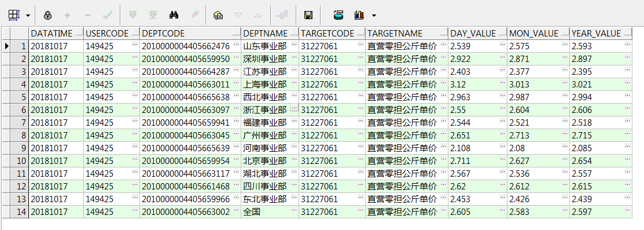This screenshot has height=230, width=644.
Task: Click the teal database export icon
Action: point(338,15)
